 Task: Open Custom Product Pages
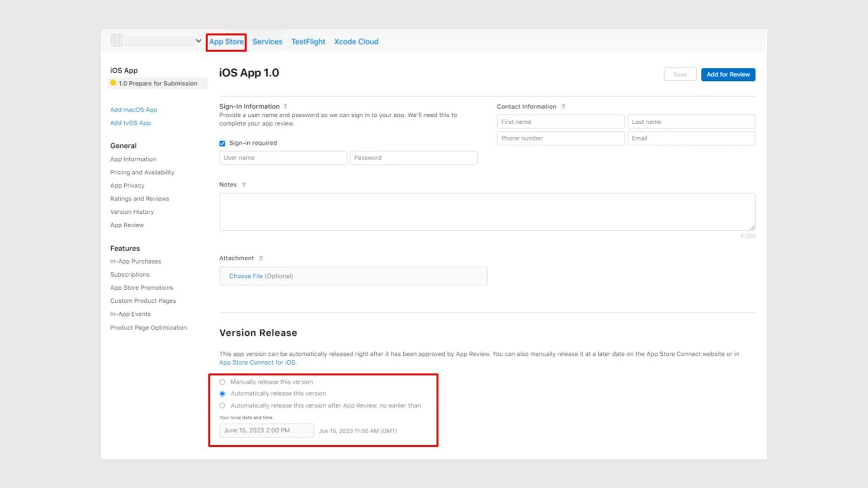(x=143, y=301)
